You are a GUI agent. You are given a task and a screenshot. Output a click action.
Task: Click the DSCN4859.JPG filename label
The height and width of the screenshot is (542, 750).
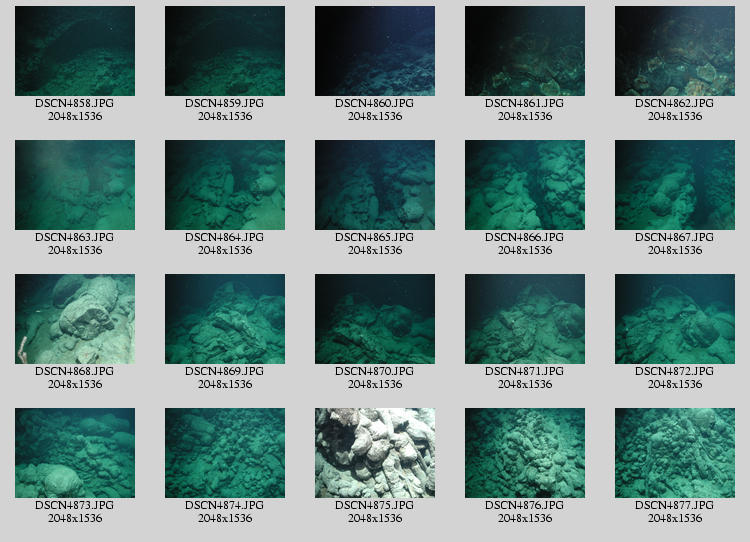pyautogui.click(x=225, y=103)
